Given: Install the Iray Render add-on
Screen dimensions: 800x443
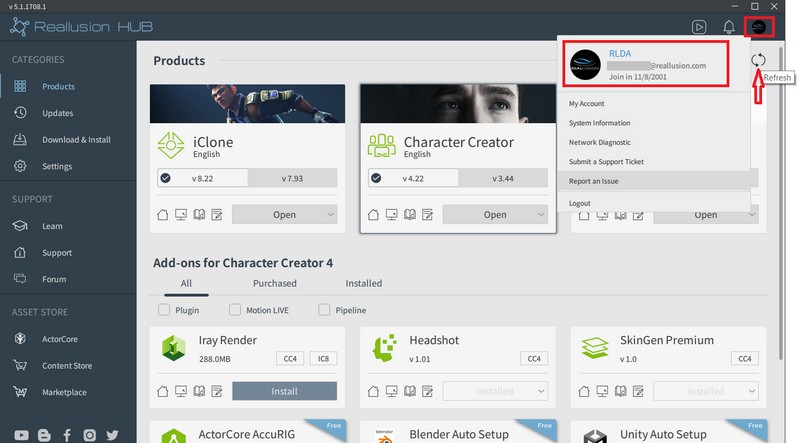Looking at the screenshot, I should (x=284, y=391).
